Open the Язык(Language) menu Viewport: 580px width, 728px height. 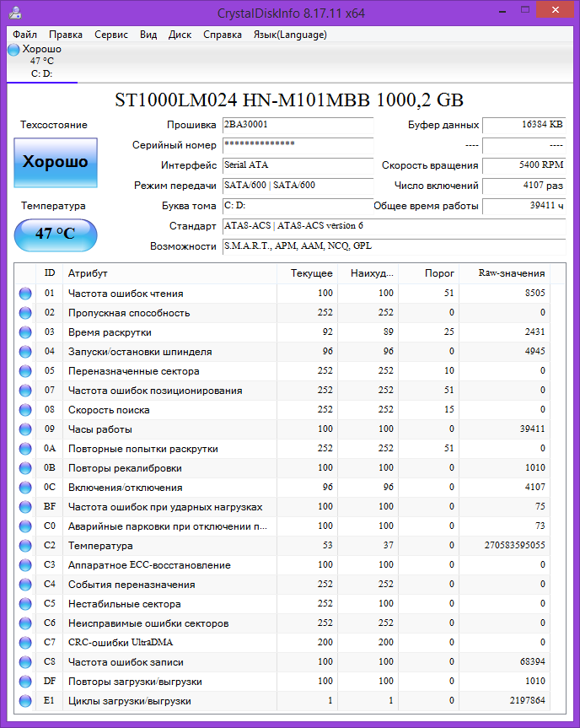pyautogui.click(x=290, y=35)
